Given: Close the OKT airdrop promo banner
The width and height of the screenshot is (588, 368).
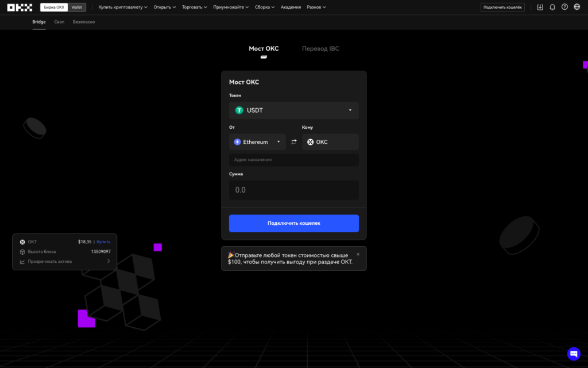Looking at the screenshot, I should [x=358, y=254].
